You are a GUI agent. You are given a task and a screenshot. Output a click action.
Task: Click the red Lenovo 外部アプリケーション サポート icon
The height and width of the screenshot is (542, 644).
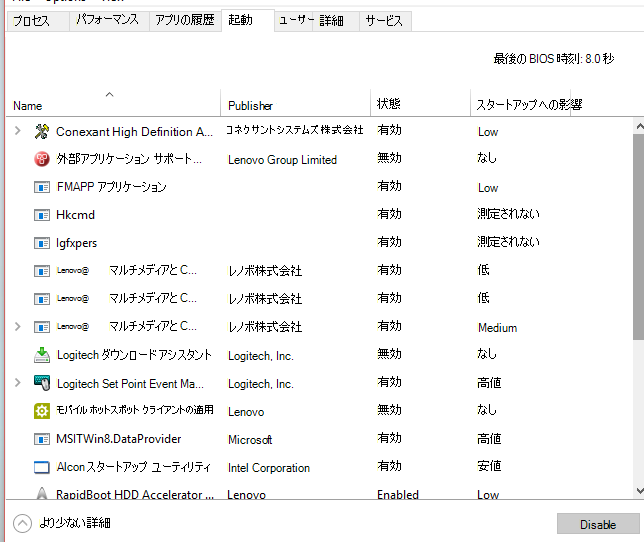click(x=41, y=159)
